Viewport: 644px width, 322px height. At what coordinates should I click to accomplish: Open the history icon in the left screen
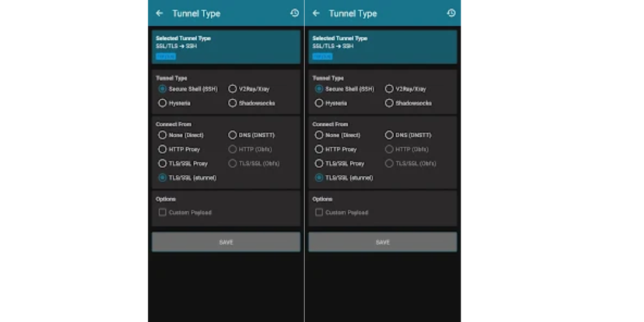tap(294, 14)
